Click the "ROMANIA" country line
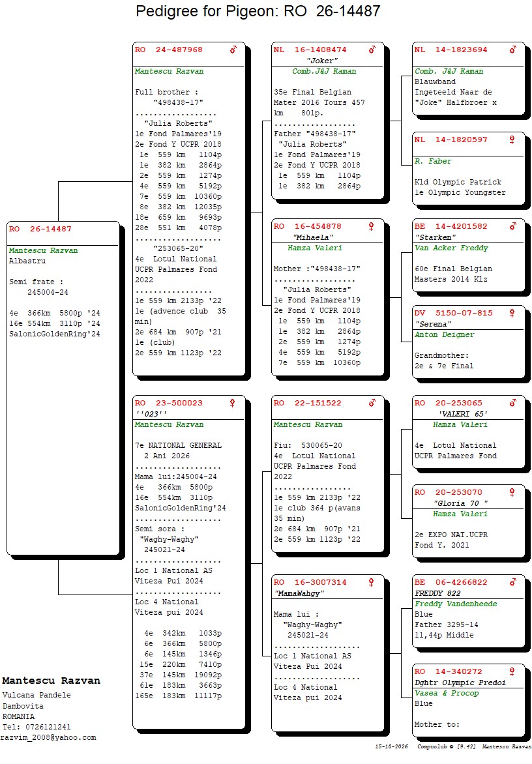The width and height of the screenshot is (532, 764). 18,716
